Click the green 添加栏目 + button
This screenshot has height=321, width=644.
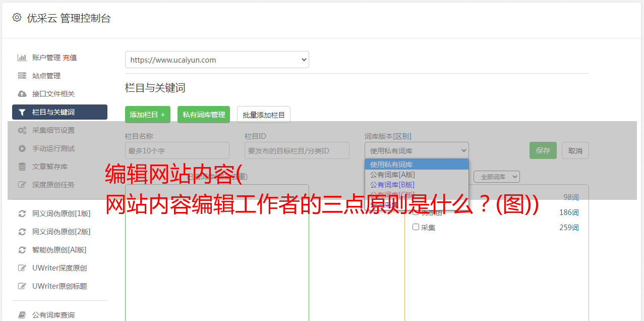(148, 115)
